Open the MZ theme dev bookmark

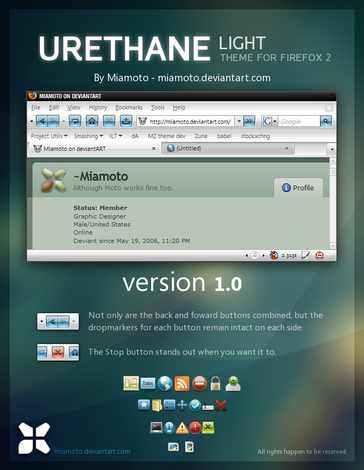tap(166, 136)
